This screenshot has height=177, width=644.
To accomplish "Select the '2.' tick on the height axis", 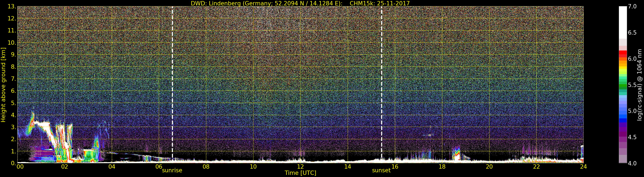I will [x=14, y=139].
